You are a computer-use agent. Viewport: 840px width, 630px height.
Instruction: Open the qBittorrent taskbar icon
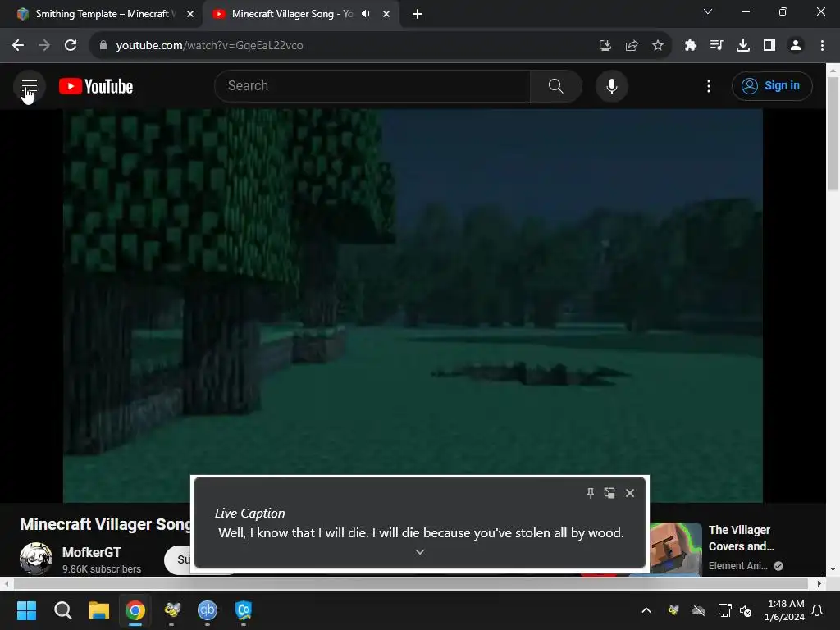coord(208,610)
